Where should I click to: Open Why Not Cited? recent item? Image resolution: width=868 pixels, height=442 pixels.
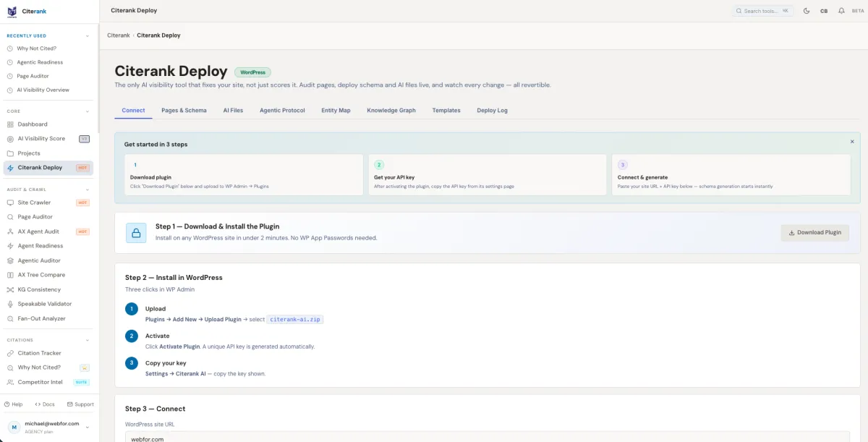pyautogui.click(x=37, y=48)
